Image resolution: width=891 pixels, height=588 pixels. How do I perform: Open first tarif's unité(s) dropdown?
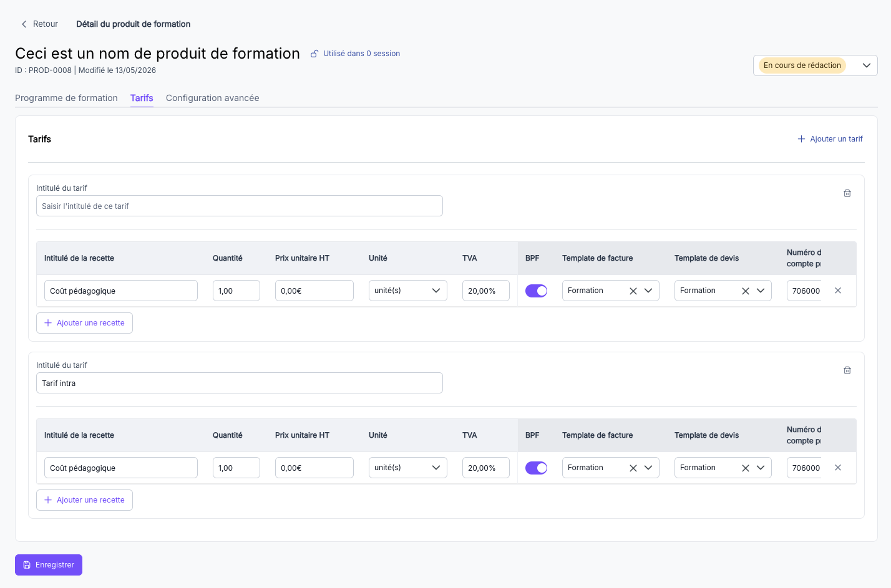pyautogui.click(x=407, y=291)
